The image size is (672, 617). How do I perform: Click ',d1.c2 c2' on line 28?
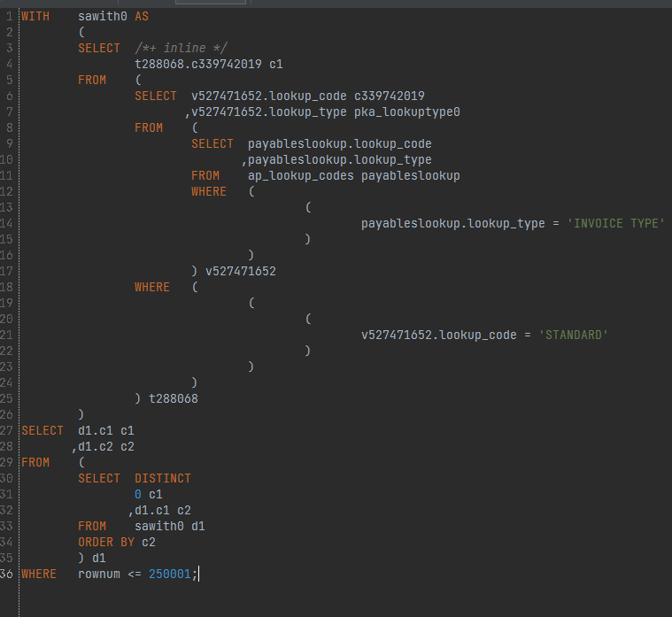103,447
